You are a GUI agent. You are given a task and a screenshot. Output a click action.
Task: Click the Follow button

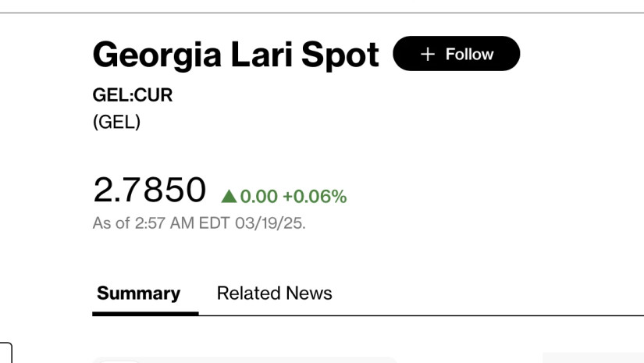click(457, 53)
